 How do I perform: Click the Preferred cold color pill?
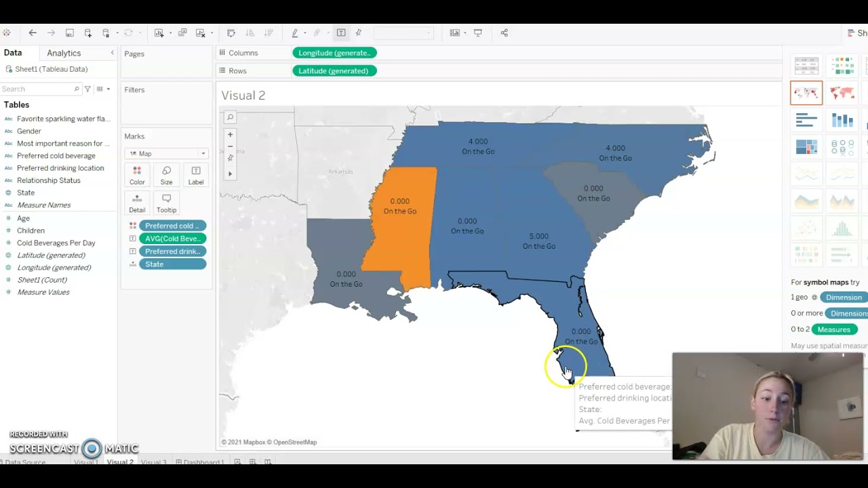172,226
